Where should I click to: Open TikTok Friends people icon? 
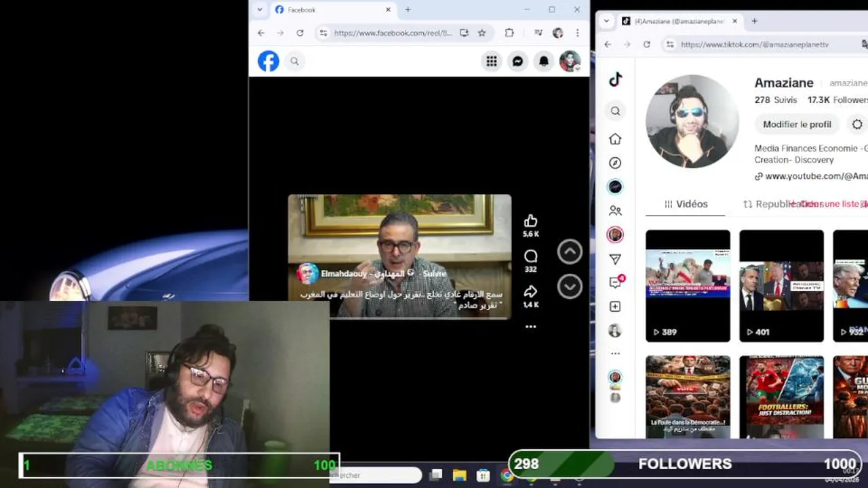[615, 211]
